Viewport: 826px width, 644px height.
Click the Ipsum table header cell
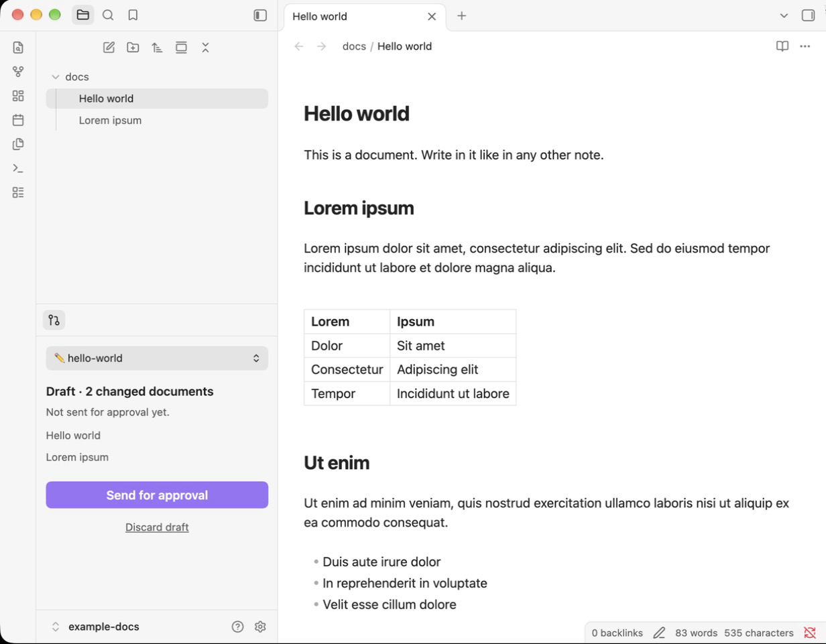coord(453,322)
